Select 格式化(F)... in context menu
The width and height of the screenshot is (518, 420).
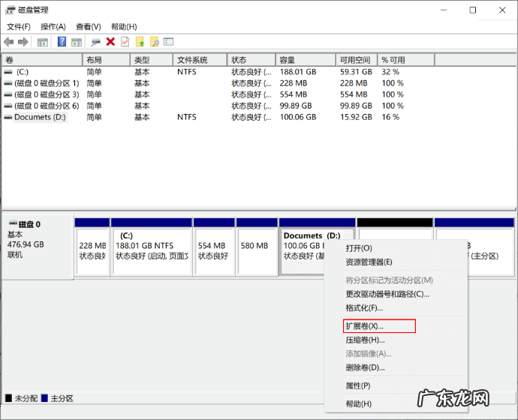tap(364, 307)
